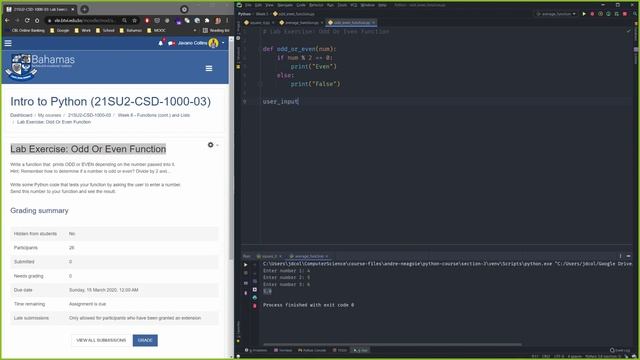This screenshot has height=360, width=640.
Task: Click the Bahamas university logo
Action: [40, 66]
